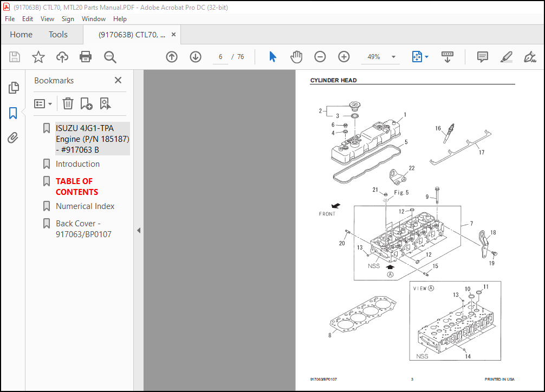Go to next page arrow
The height and width of the screenshot is (392, 545).
point(196,57)
